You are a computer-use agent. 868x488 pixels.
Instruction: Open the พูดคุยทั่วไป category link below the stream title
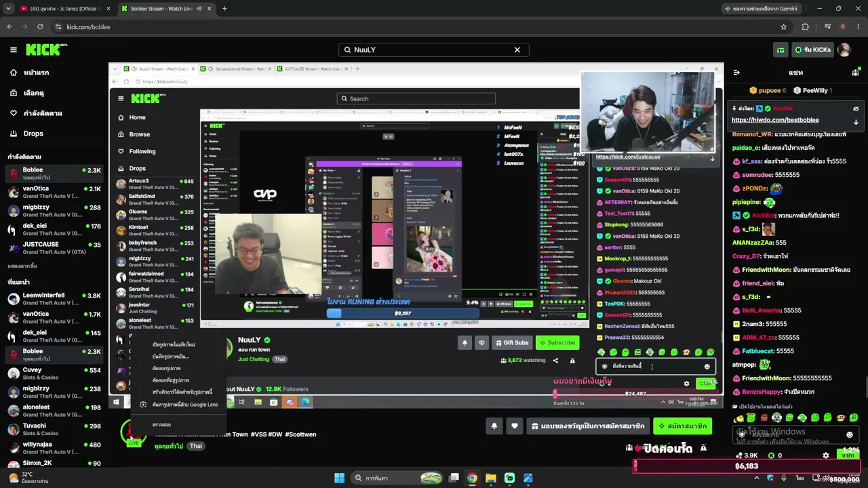[168, 446]
